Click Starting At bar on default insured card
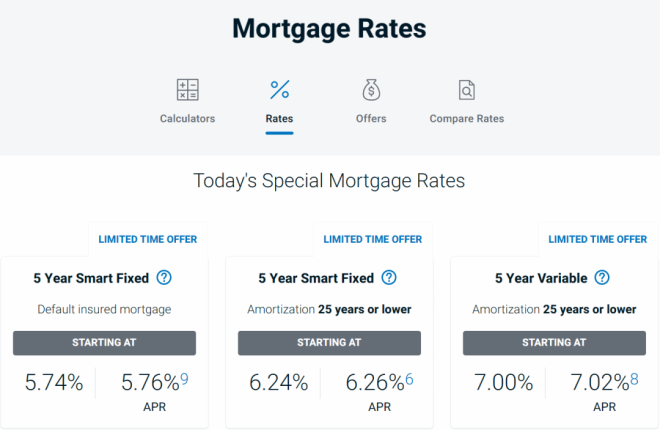This screenshot has height=430, width=660. pos(104,343)
